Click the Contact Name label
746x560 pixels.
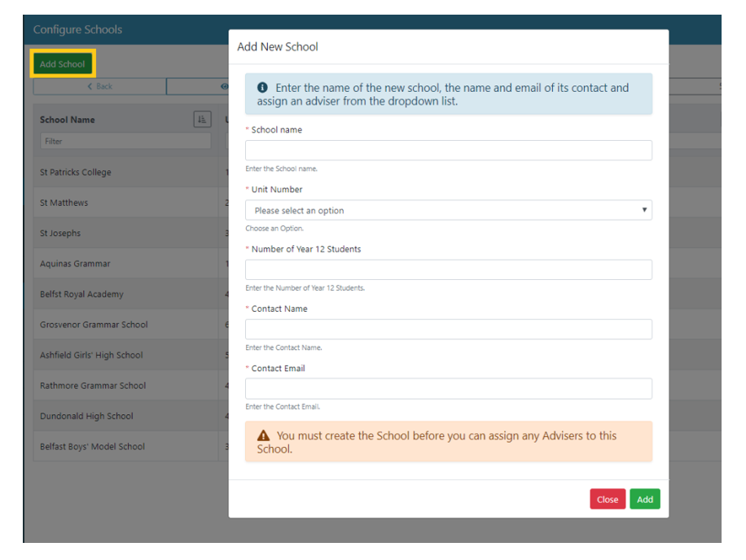point(279,308)
